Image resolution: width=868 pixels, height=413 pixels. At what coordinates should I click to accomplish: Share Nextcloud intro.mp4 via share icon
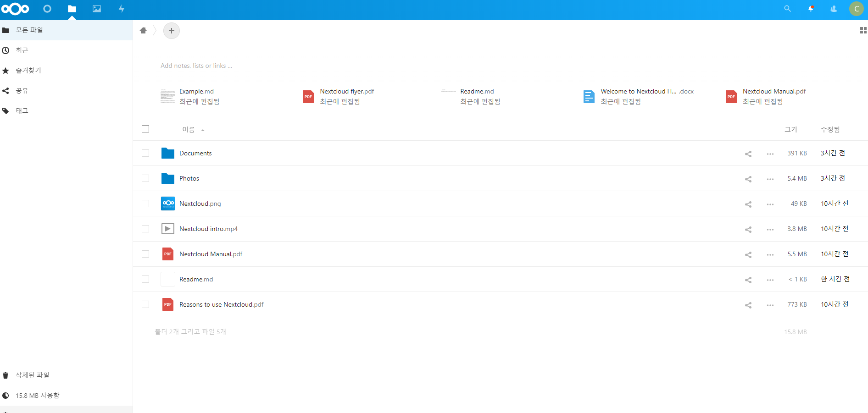point(748,229)
